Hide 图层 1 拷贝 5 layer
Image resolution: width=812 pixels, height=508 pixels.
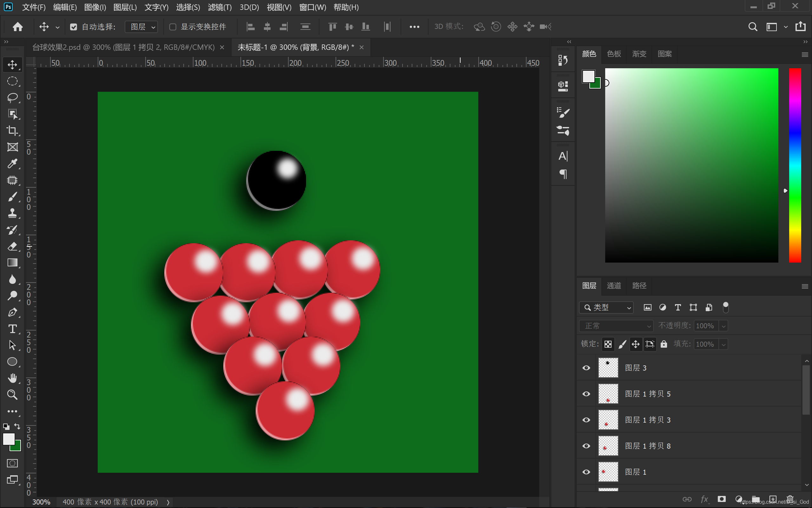[586, 394]
